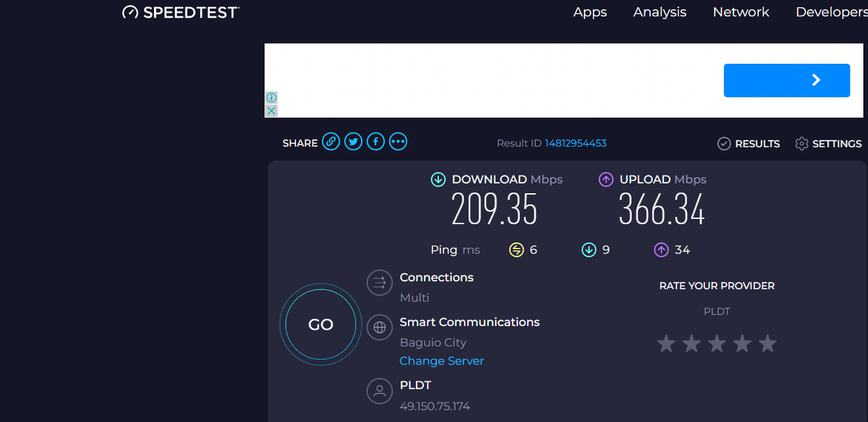868x422 pixels.
Task: Close the advertisement banner
Action: pos(271,110)
